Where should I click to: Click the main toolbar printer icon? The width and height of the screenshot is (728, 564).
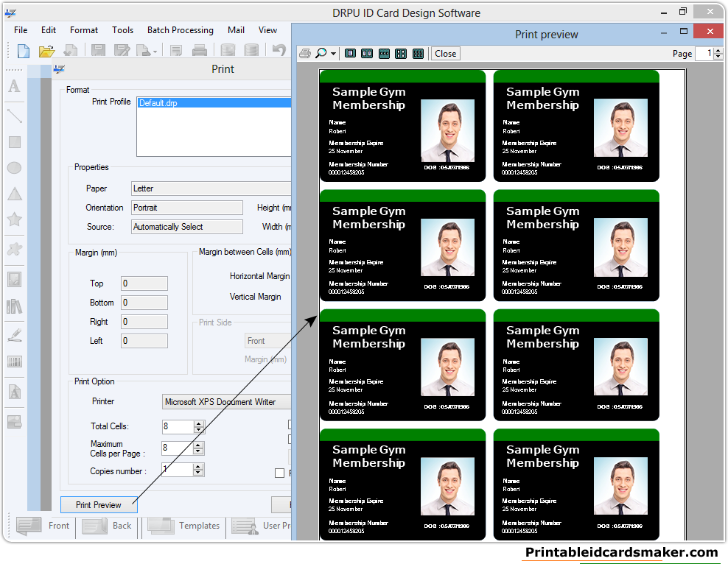click(x=200, y=51)
